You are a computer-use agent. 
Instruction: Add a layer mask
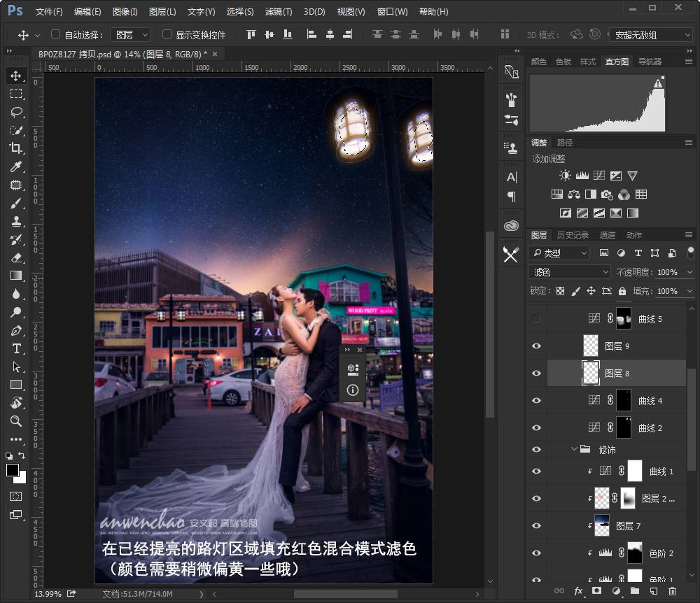(x=596, y=591)
